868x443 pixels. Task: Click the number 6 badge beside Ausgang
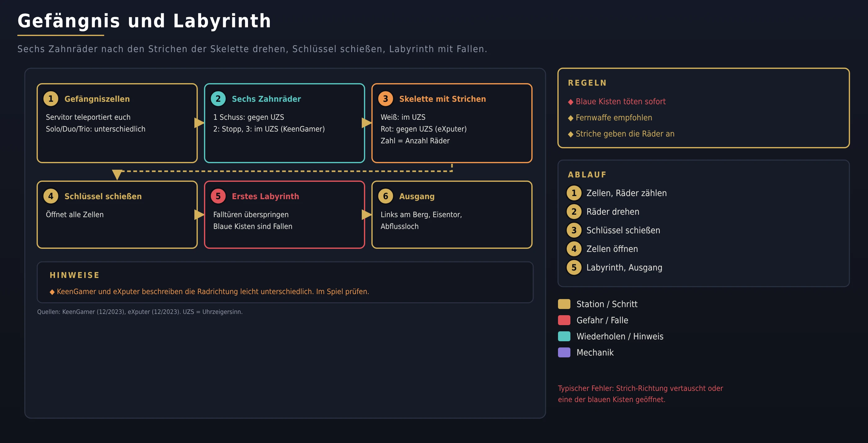pyautogui.click(x=385, y=196)
